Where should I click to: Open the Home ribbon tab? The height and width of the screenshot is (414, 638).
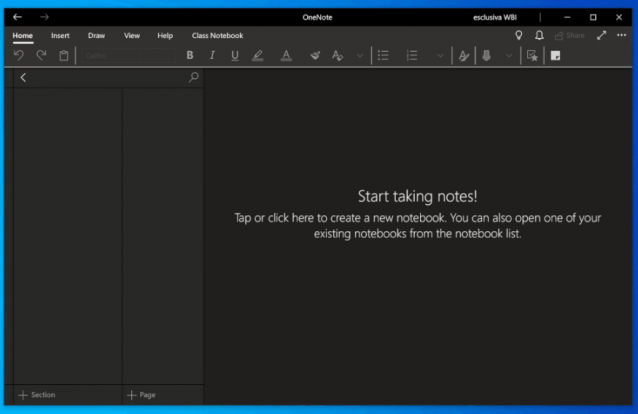tap(22, 35)
